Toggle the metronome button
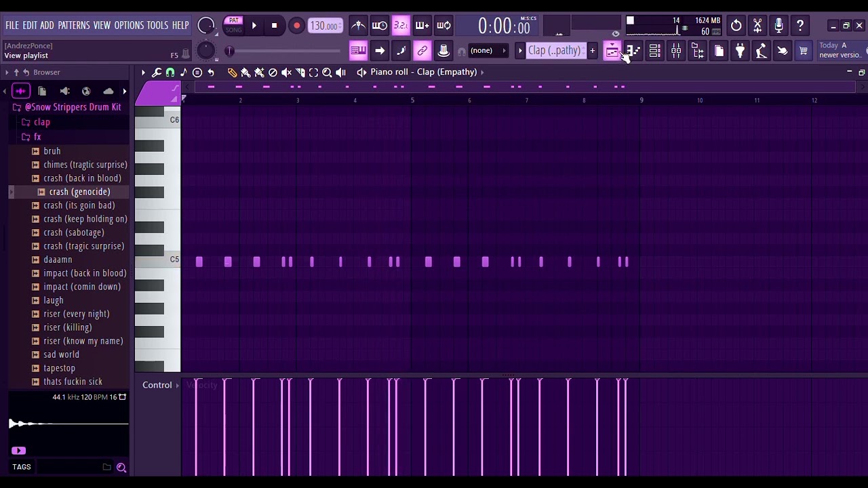Screen dimensions: 868x488 click(x=358, y=26)
